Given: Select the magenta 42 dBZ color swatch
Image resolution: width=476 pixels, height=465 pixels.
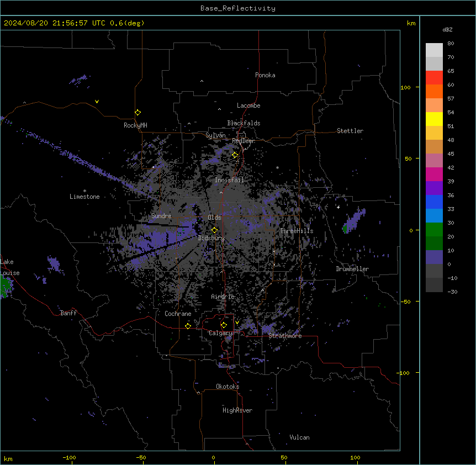Looking at the screenshot, I should point(434,174).
